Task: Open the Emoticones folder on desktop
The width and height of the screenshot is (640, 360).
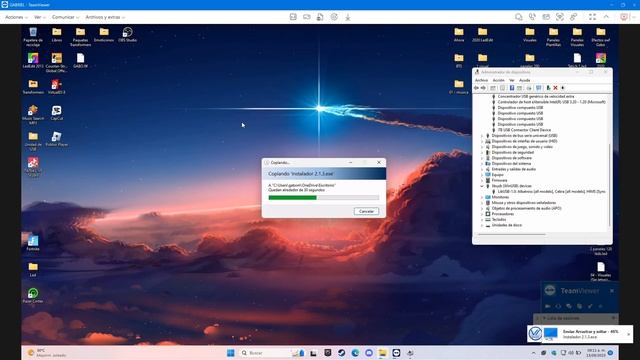Action: point(104,35)
